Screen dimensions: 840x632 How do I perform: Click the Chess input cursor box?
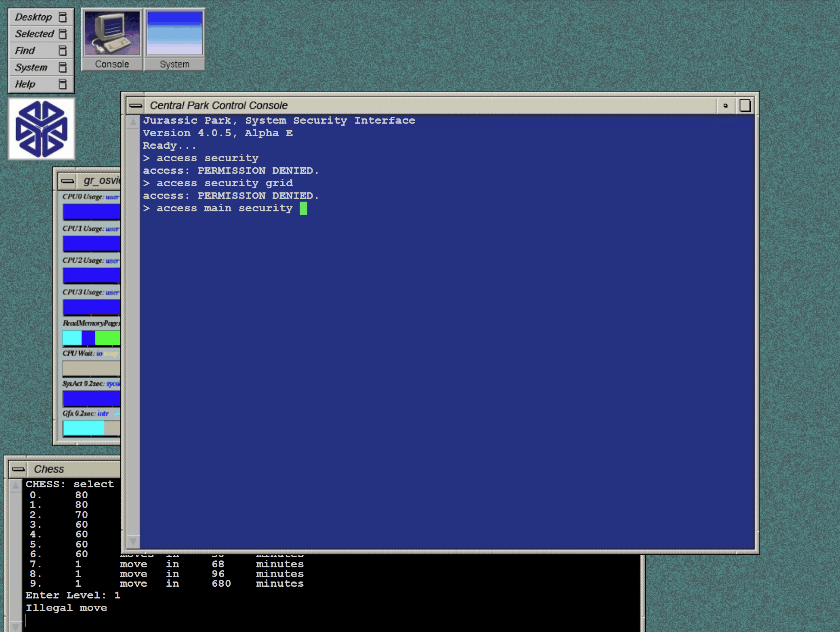coord(29,621)
